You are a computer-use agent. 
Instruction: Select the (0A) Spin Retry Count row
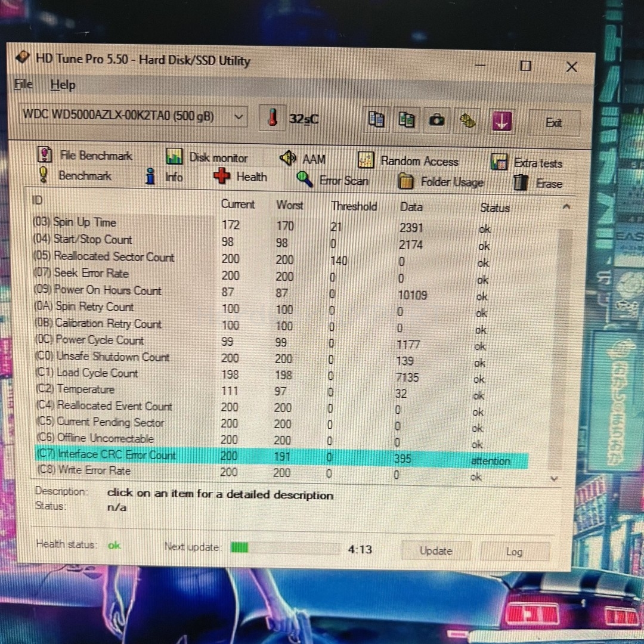261,309
